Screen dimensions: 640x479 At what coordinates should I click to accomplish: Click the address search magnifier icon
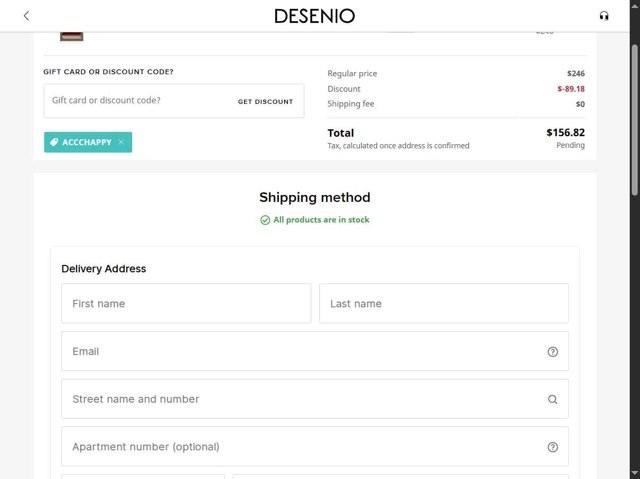point(553,399)
